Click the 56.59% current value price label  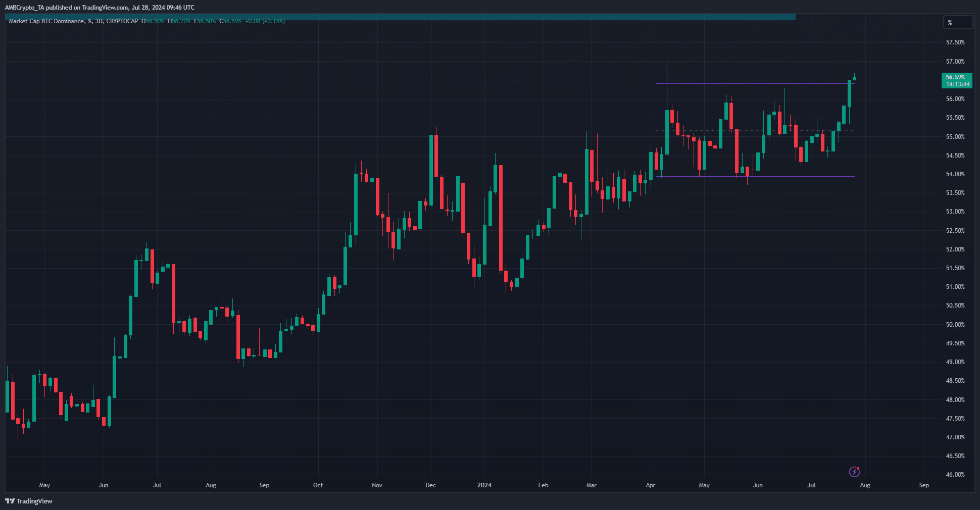tap(957, 80)
